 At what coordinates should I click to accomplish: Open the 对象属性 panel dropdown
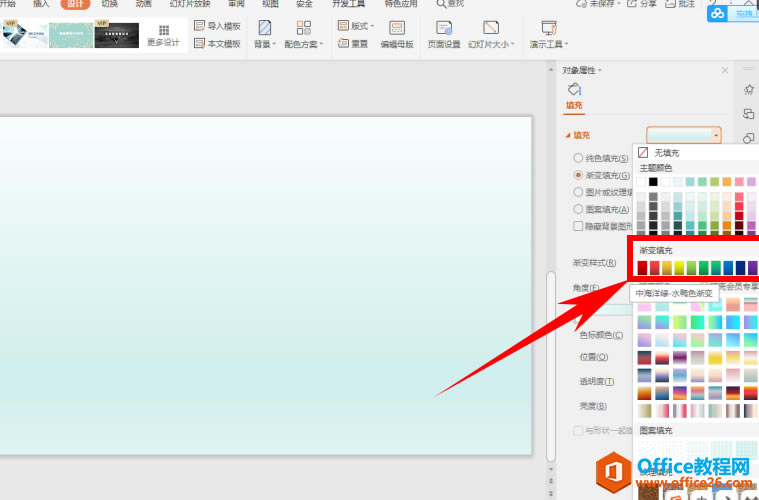[600, 71]
